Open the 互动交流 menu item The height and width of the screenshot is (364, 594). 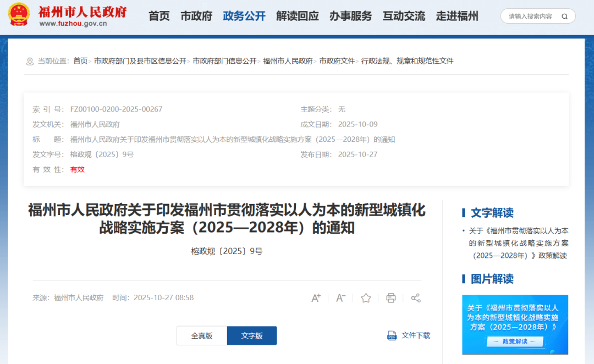click(404, 16)
